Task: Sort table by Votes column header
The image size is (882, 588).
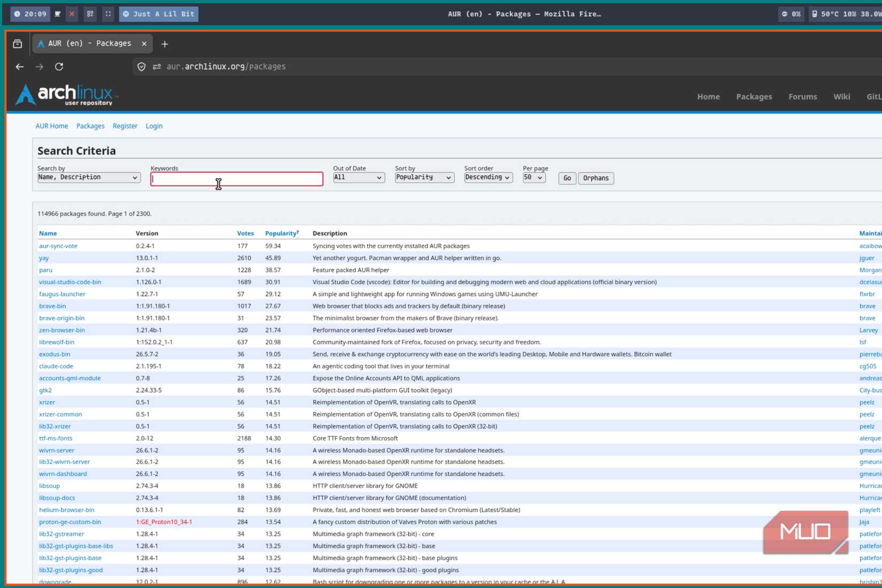Action: pyautogui.click(x=245, y=234)
